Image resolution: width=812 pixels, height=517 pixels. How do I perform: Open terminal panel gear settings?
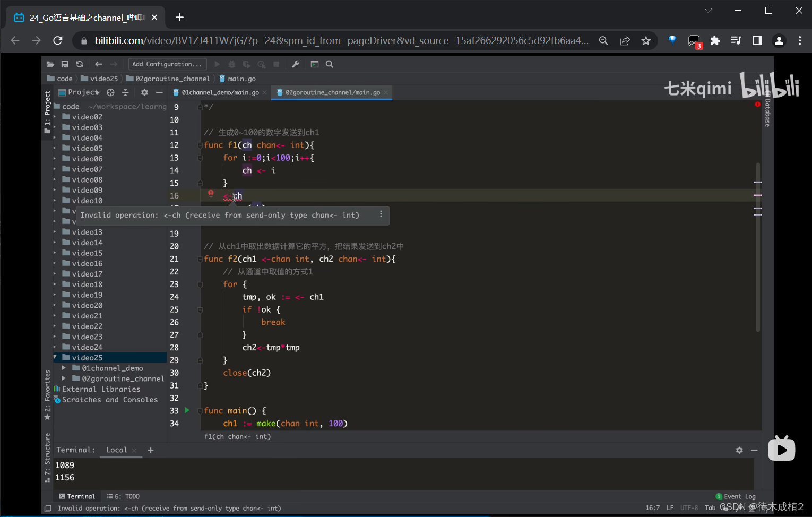click(x=739, y=450)
